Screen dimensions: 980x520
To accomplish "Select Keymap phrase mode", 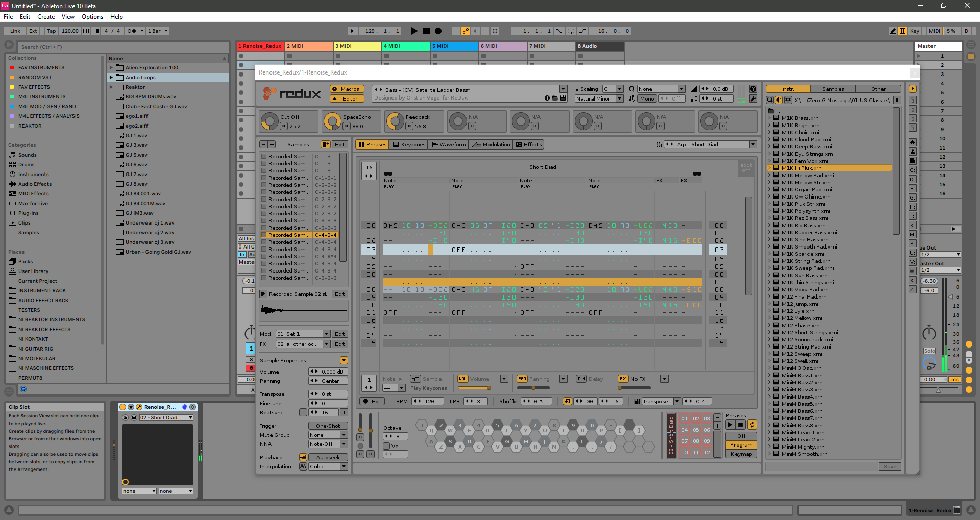I will click(x=741, y=454).
